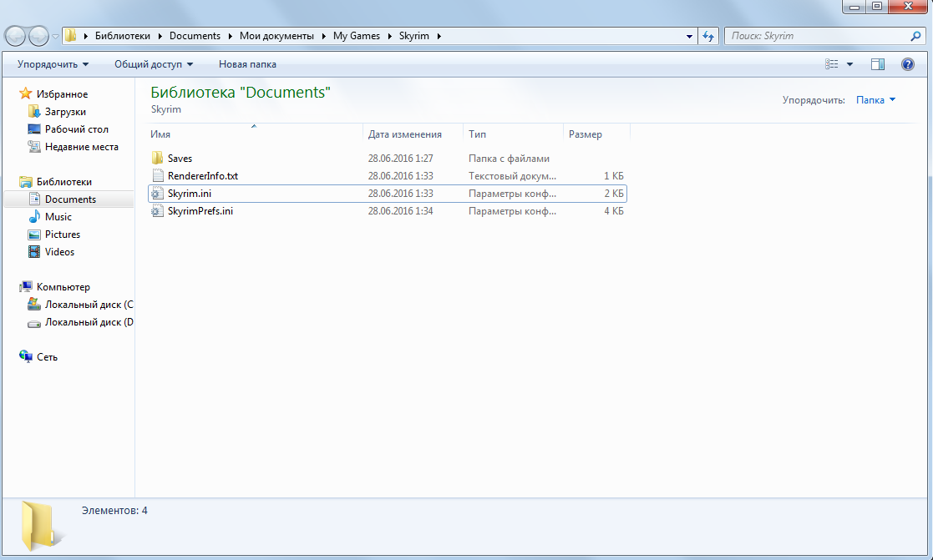933x560 pixels.
Task: Open recent pages dropdown next to Forward
Action: click(x=55, y=36)
